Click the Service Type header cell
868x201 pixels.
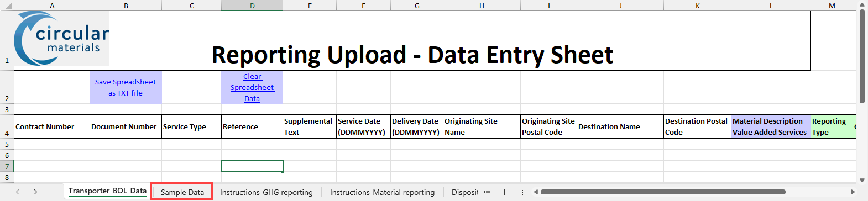192,126
